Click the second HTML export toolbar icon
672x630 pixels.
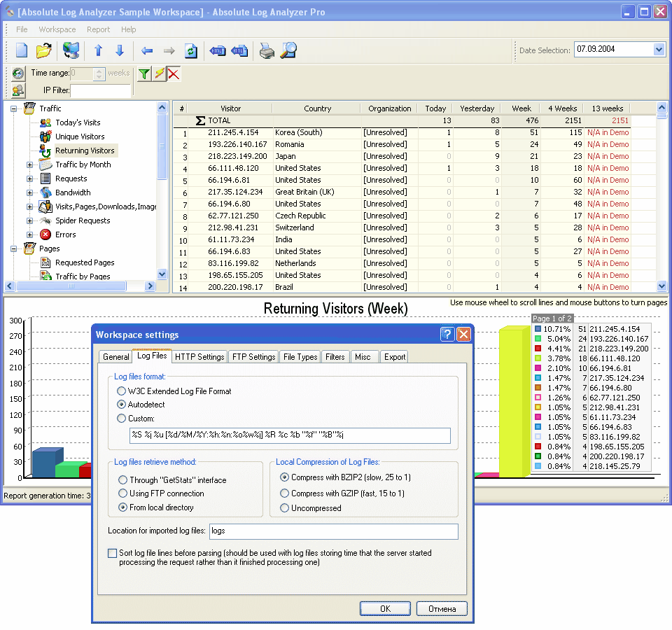239,51
